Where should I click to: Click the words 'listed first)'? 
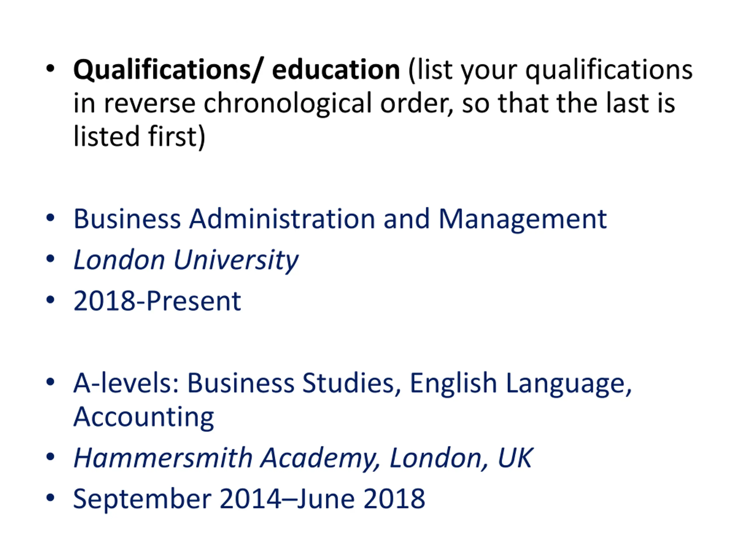click(139, 137)
